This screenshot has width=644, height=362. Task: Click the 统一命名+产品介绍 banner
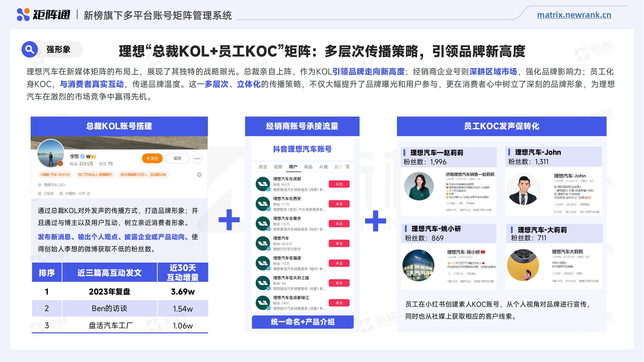click(x=303, y=322)
